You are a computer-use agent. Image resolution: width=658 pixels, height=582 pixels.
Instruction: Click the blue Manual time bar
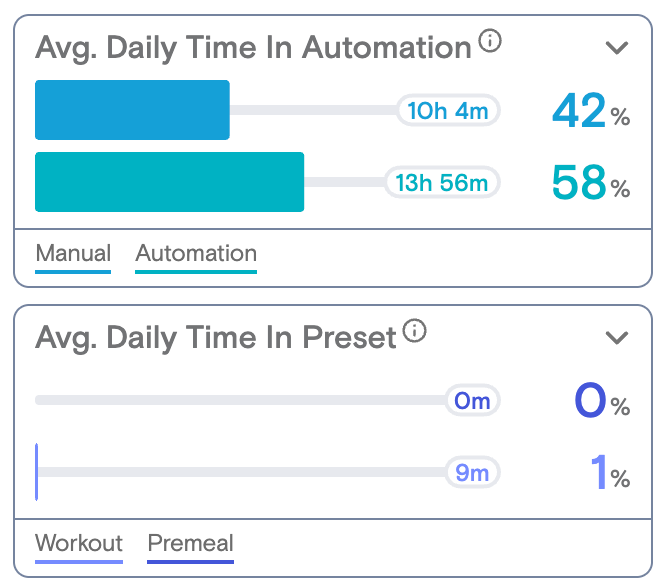(x=132, y=110)
